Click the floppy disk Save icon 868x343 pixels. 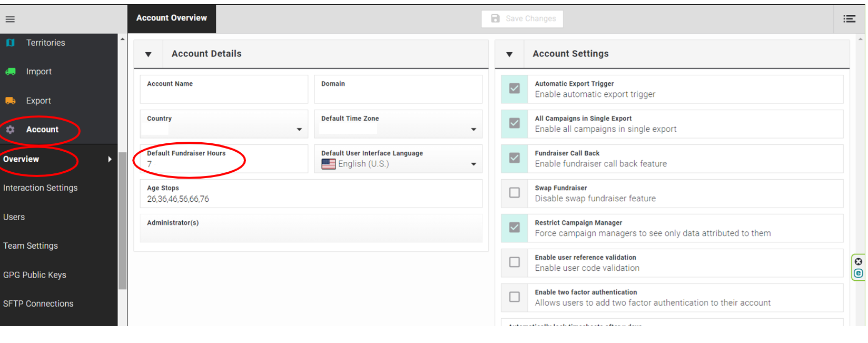point(495,18)
